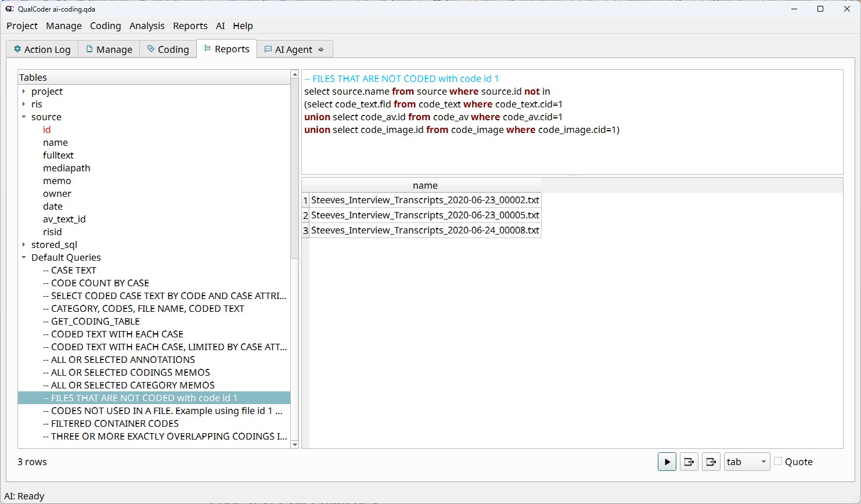Select FILES THAT ARE NOT CODED query
This screenshot has width=861, height=504.
click(154, 398)
